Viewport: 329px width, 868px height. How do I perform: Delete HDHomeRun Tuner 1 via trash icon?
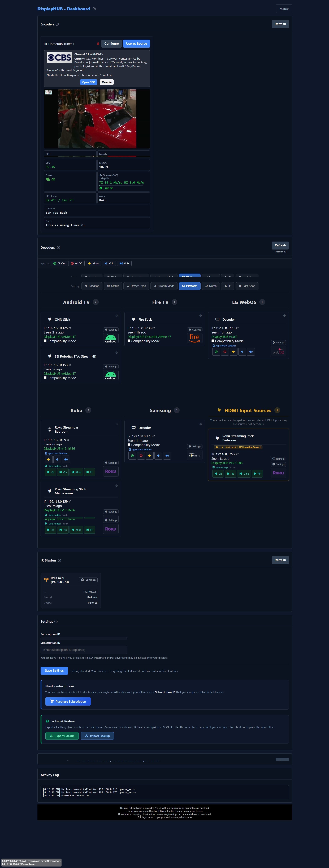coord(98,44)
